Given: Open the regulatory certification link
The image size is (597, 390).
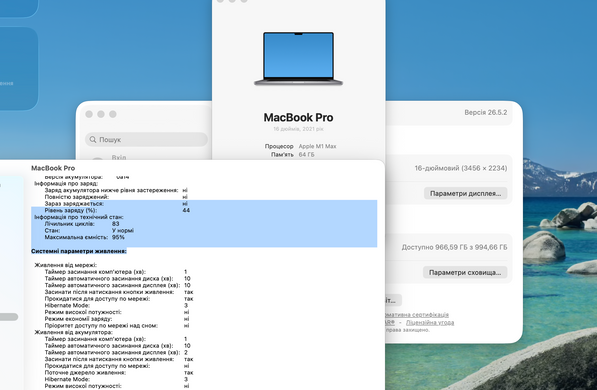Looking at the screenshot, I should click(417, 315).
